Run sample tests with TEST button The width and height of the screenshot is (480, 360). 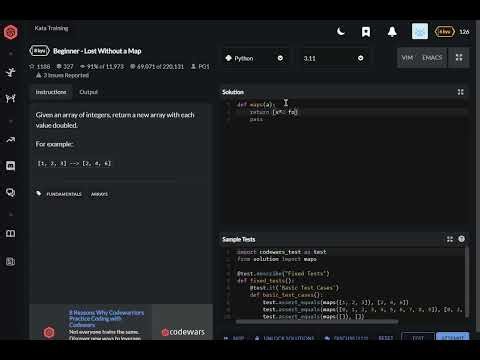[x=418, y=337]
